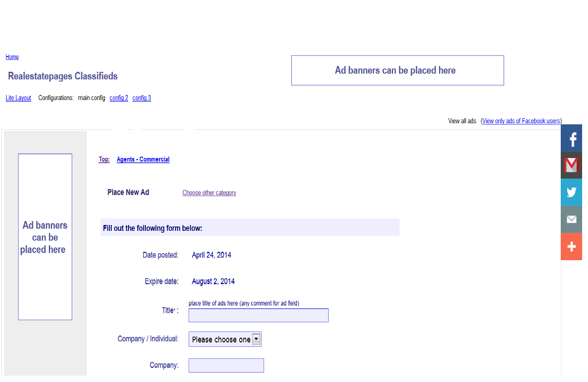The image size is (588, 382).
Task: Switch to Lite Layout
Action: (18, 98)
